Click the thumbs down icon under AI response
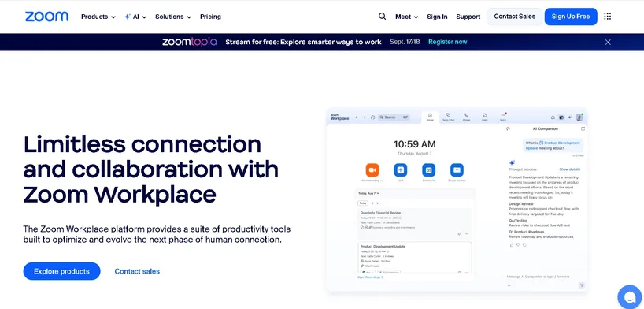644x309 pixels. 518,245
